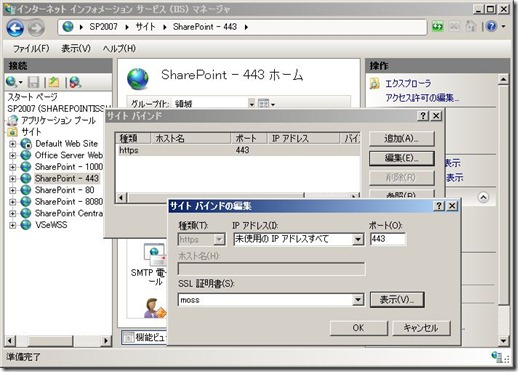This screenshot has height=372, width=518.
Task: Click the Help button on Site Bindings dialog
Action: (423, 116)
